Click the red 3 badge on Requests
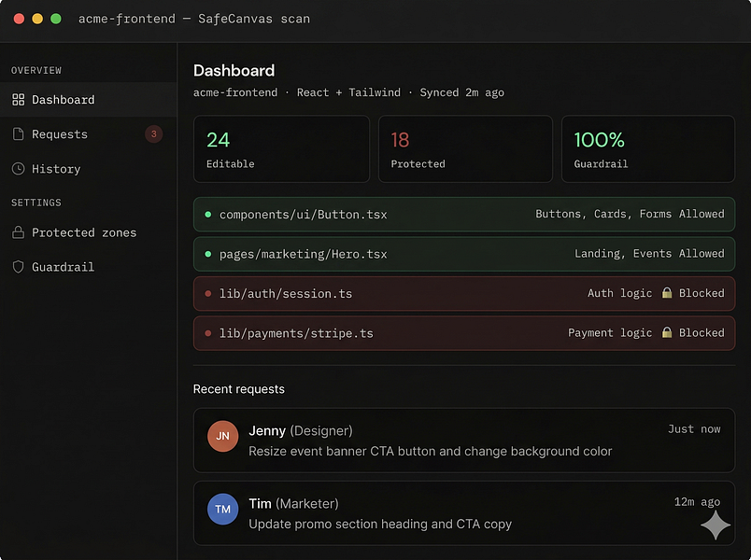Viewport: 751px width, 560px height. (x=154, y=134)
